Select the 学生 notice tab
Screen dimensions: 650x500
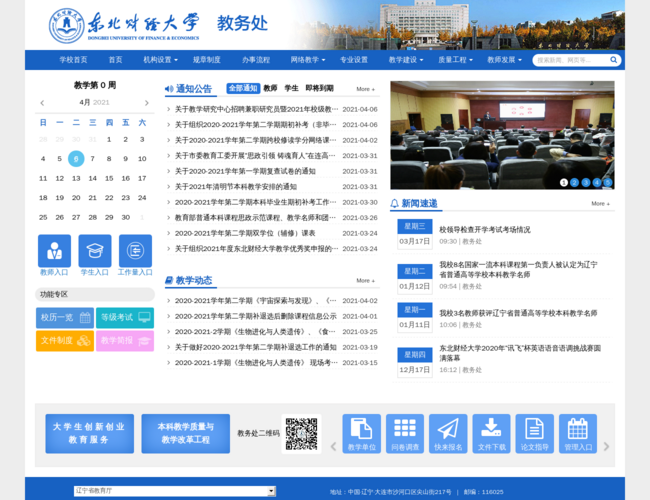click(x=291, y=88)
